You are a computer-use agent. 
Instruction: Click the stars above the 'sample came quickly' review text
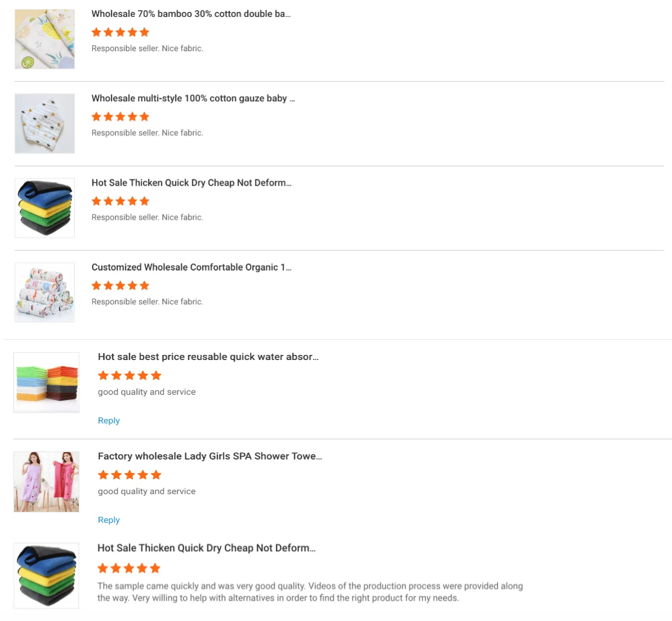click(x=129, y=568)
